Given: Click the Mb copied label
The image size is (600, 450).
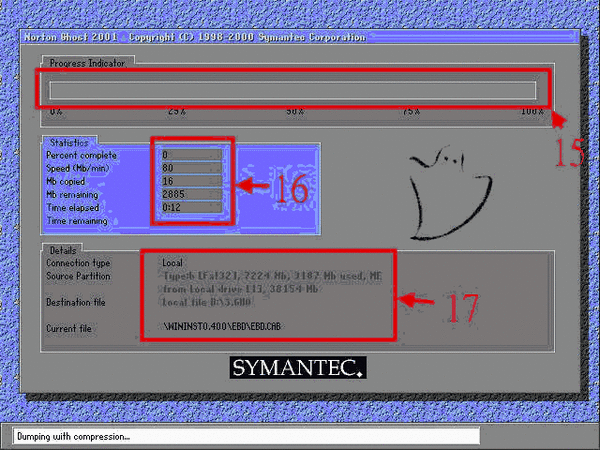Looking at the screenshot, I should 65,181.
